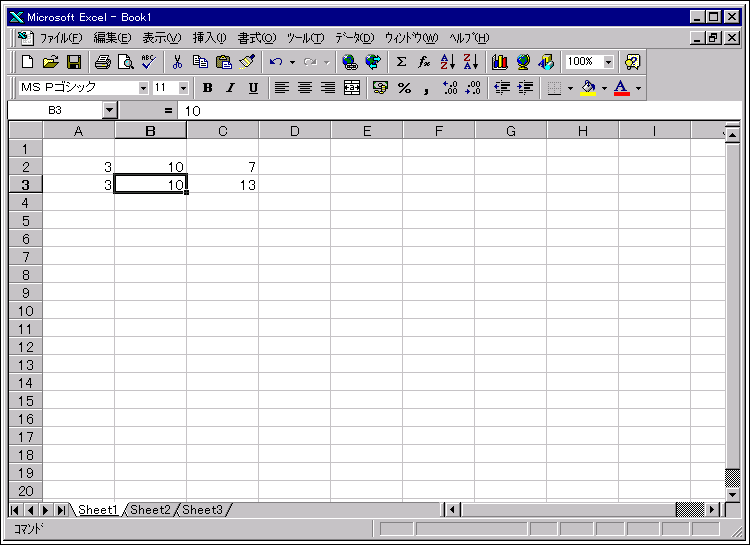The width and height of the screenshot is (750, 545).
Task: Open the 書式(O) menu
Action: (257, 37)
